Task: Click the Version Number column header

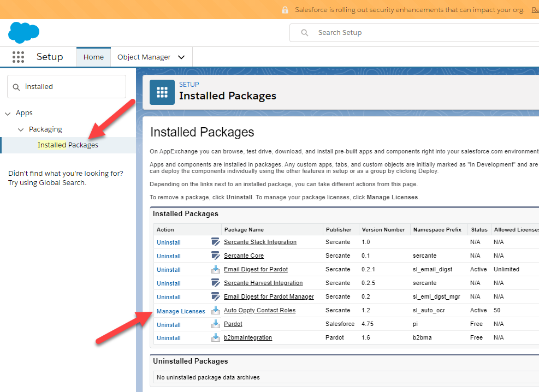Action: [x=383, y=229]
